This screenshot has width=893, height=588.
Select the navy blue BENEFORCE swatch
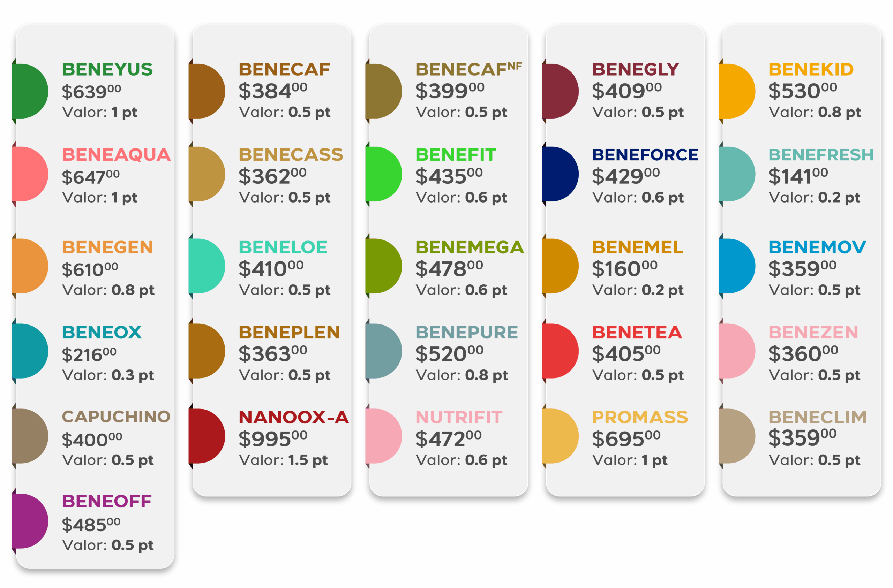[x=561, y=174]
